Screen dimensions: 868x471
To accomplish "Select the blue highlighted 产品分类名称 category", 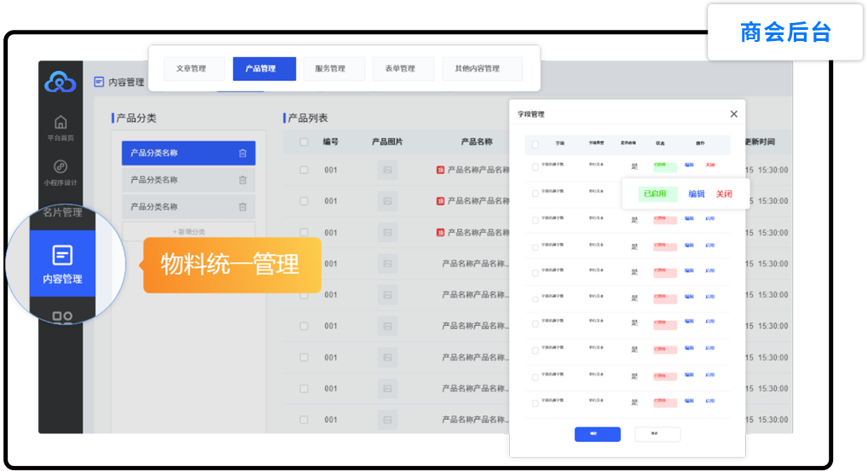I will click(188, 153).
